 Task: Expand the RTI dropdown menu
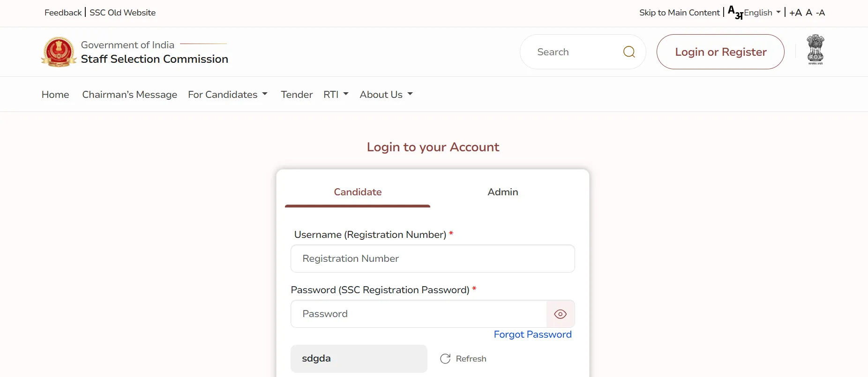[336, 95]
